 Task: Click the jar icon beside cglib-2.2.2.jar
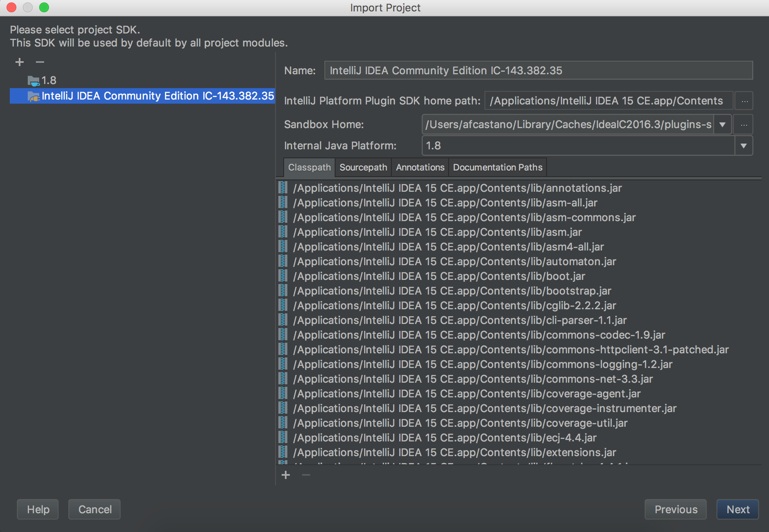click(x=282, y=305)
